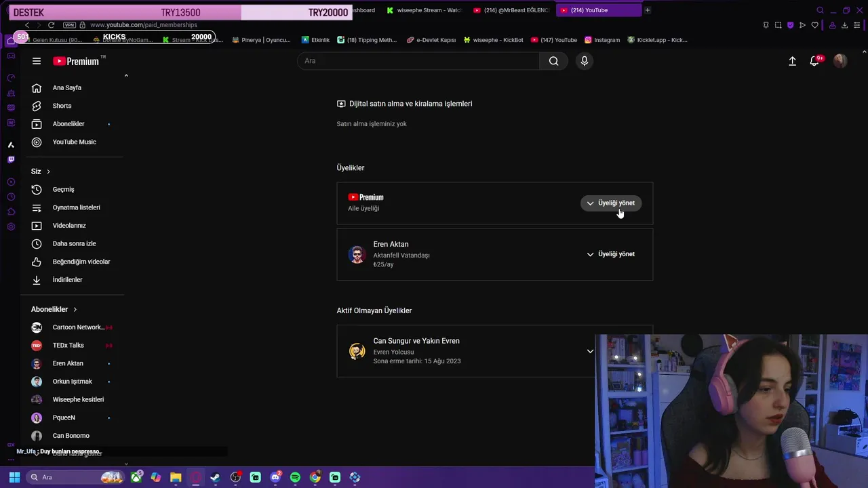The image size is (868, 488).
Task: Open the e-Devlet Kapısı bookmark
Action: [431, 40]
